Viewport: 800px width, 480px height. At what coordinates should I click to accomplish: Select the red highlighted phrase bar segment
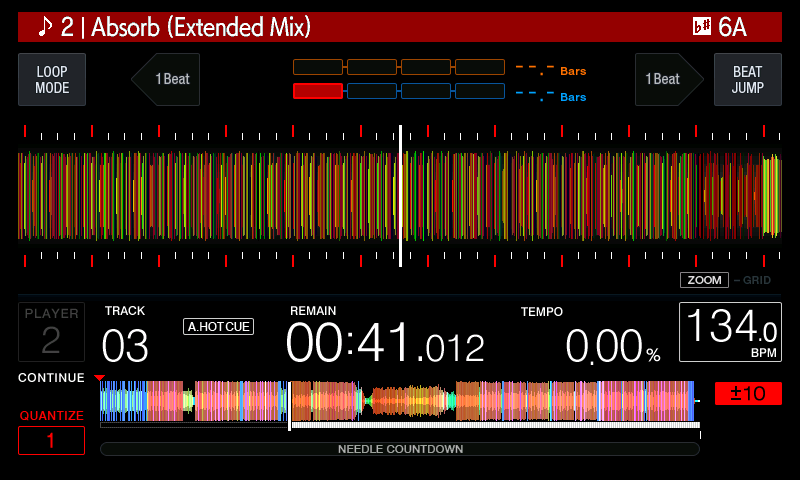(x=318, y=91)
